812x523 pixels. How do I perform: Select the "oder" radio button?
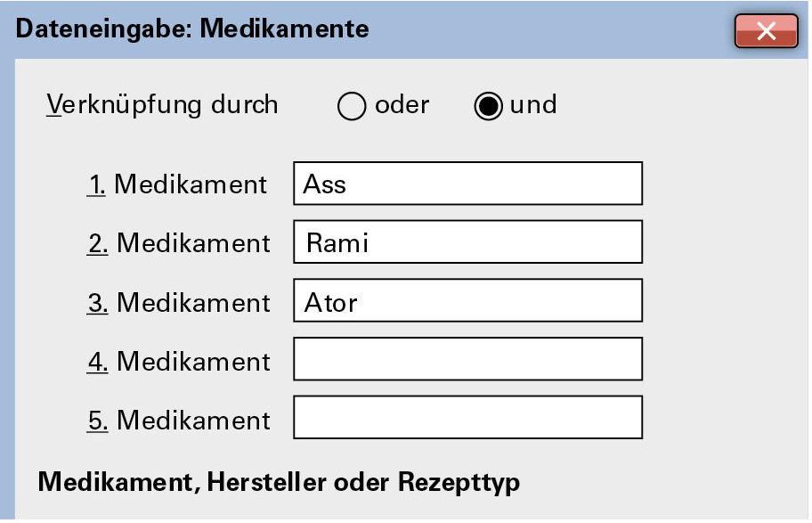pos(353,106)
